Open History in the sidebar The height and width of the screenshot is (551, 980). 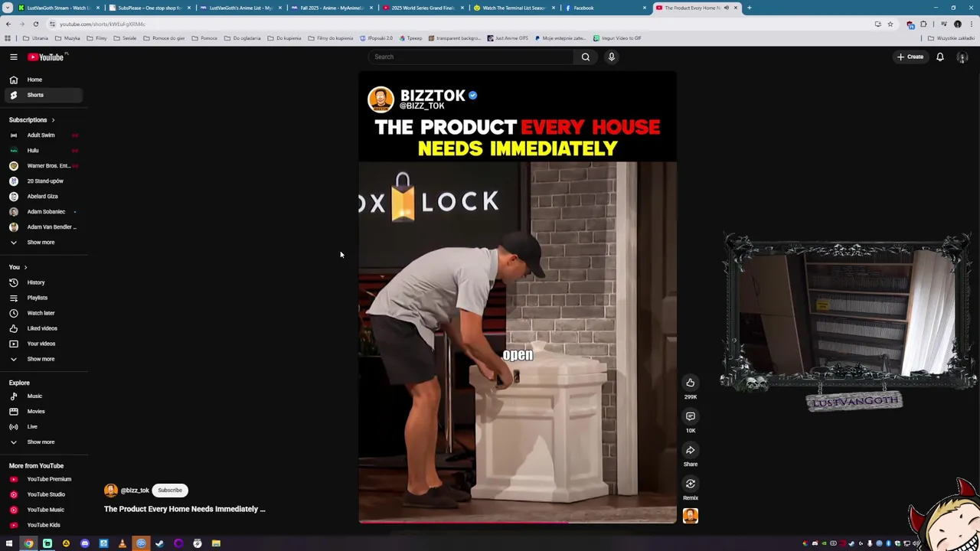43,282
